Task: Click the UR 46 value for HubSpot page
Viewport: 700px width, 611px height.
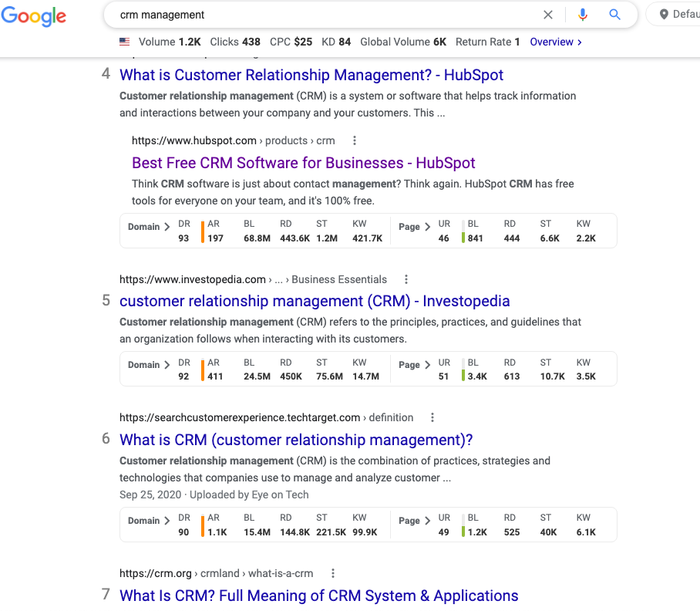Action: click(443, 238)
